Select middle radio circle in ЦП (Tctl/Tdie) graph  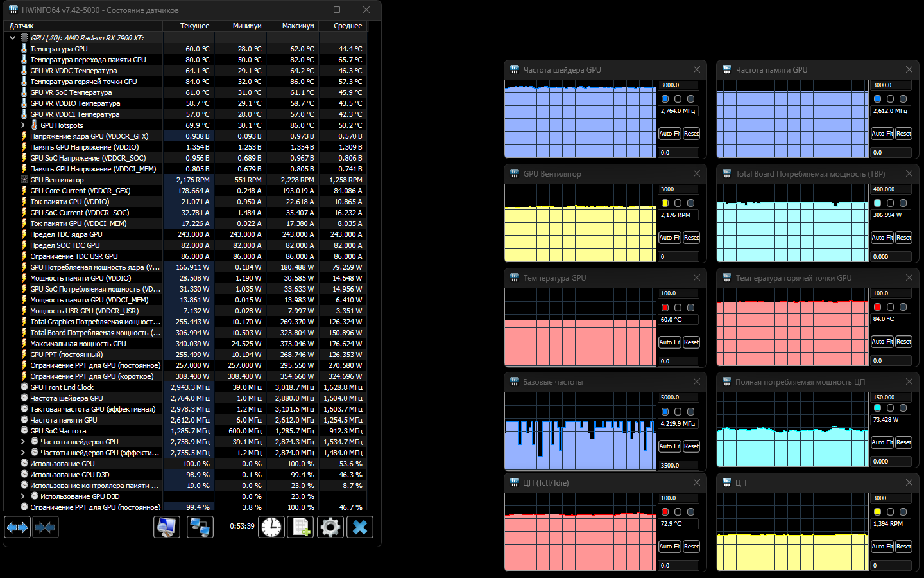(x=678, y=512)
